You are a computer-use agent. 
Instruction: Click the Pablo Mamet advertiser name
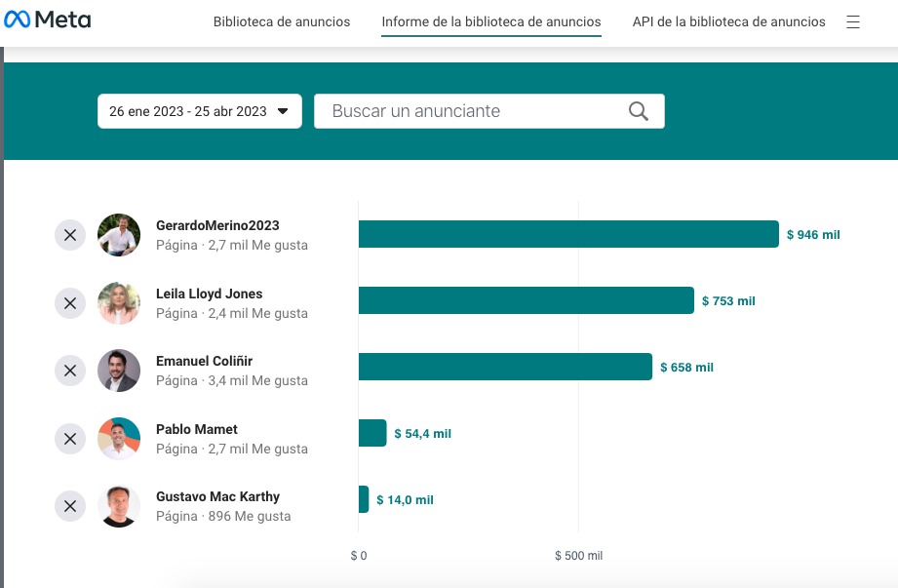tap(196, 429)
